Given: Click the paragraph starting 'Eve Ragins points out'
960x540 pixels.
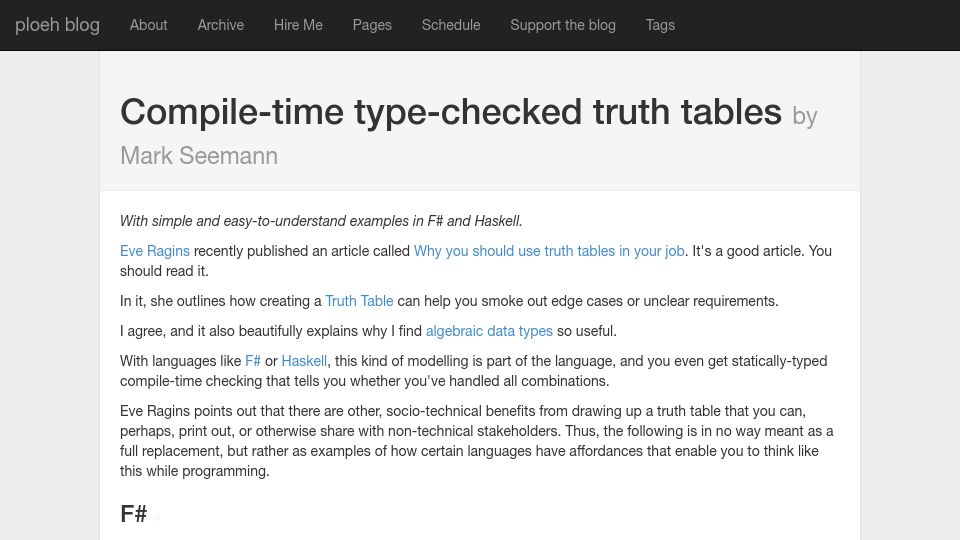Looking at the screenshot, I should tap(476, 441).
